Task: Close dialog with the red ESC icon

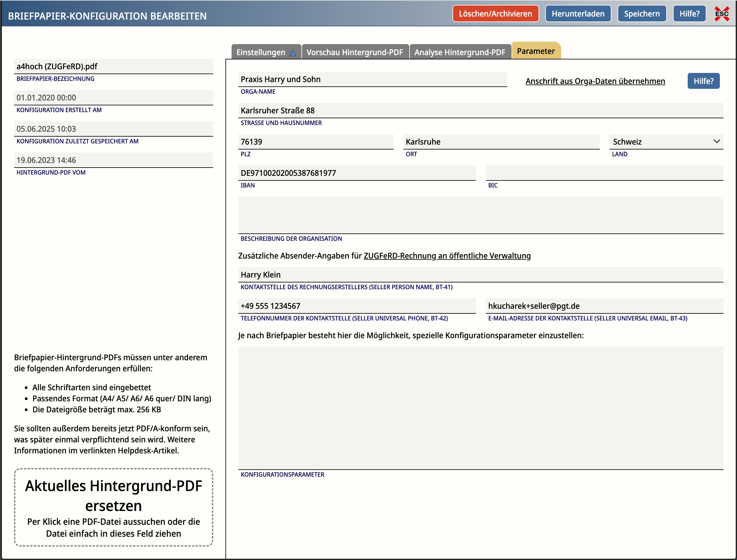Action: coord(722,14)
